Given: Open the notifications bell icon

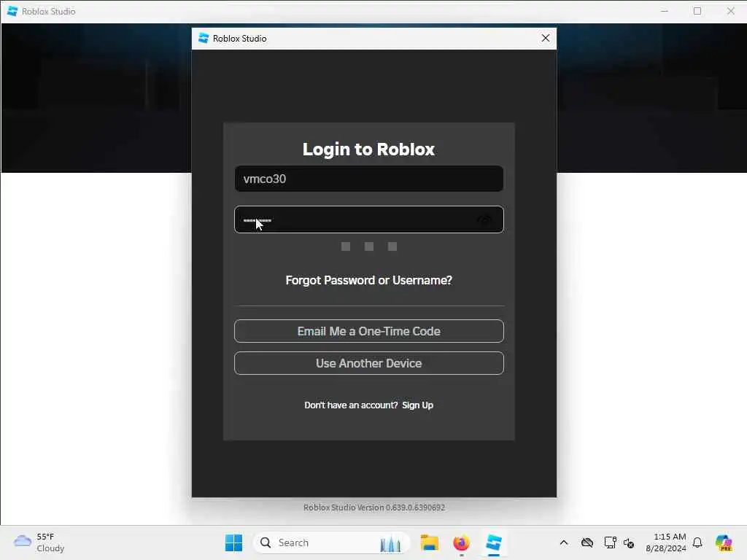Looking at the screenshot, I should click(x=697, y=542).
